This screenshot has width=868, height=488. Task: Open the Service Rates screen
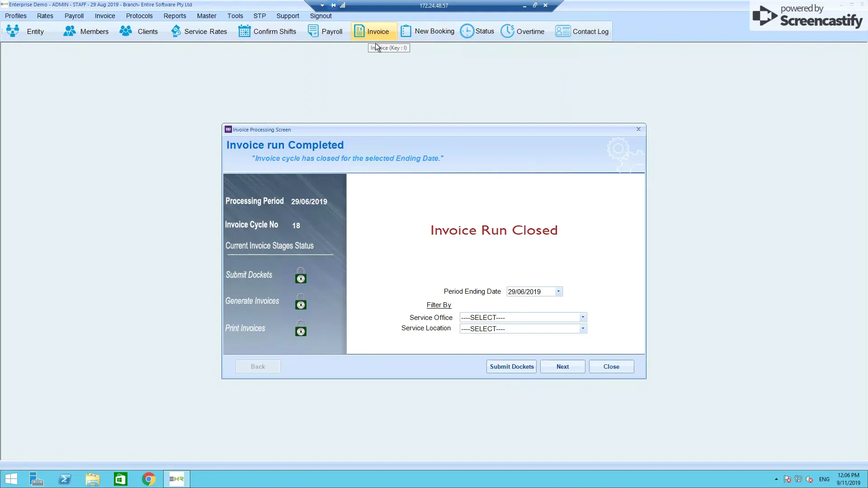pos(199,31)
